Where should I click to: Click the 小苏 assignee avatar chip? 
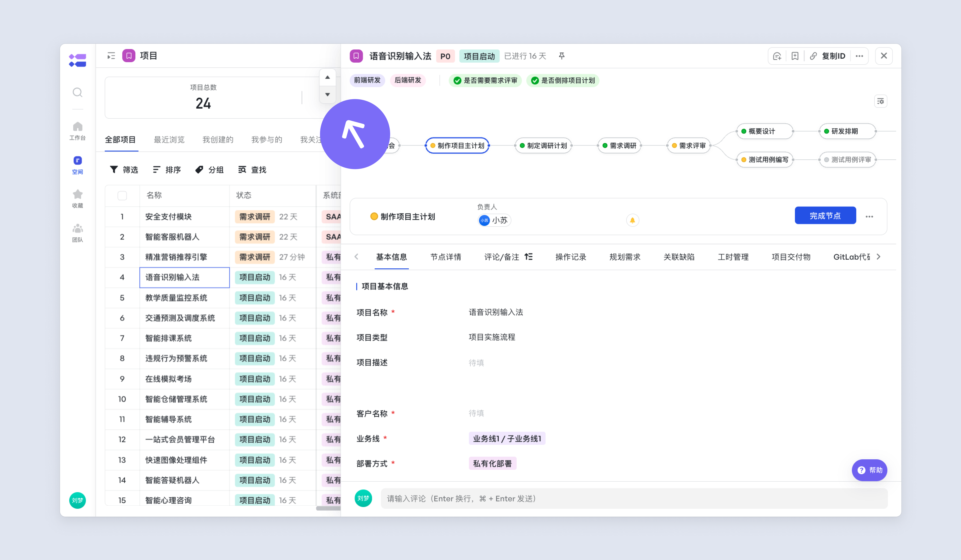coord(494,220)
